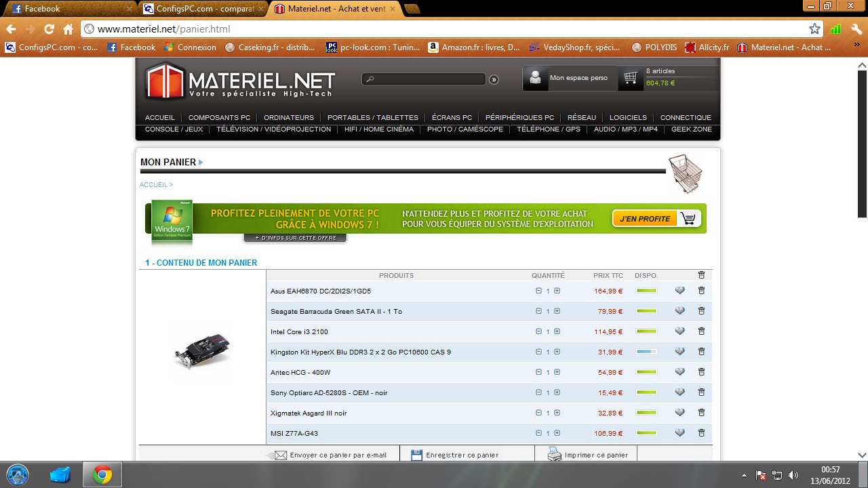
Task: Bookmark this page with the star icon
Action: (814, 29)
